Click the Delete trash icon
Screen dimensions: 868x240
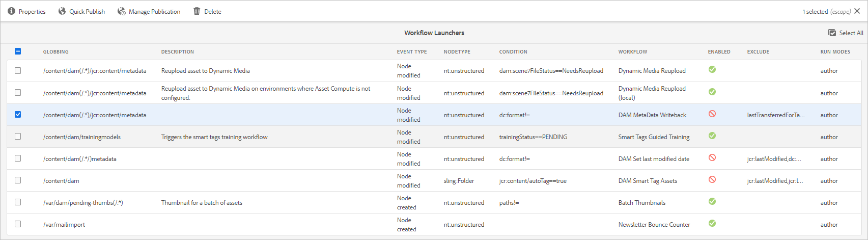click(x=197, y=11)
